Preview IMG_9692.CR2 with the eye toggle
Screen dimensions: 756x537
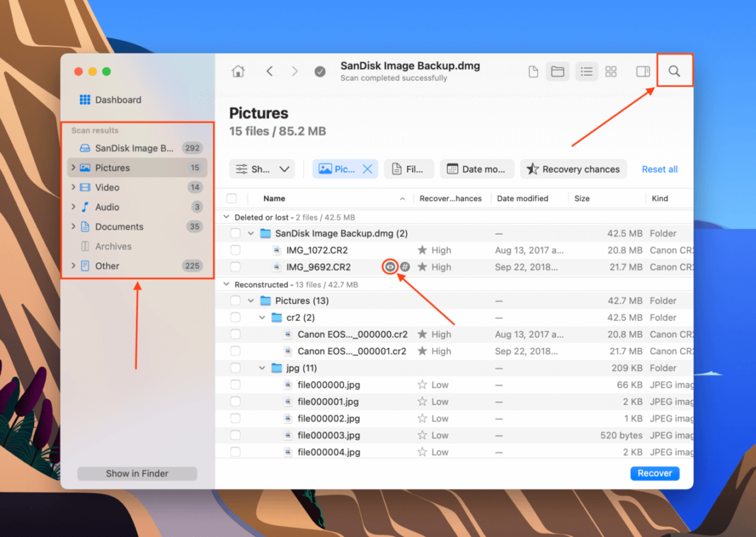[389, 266]
